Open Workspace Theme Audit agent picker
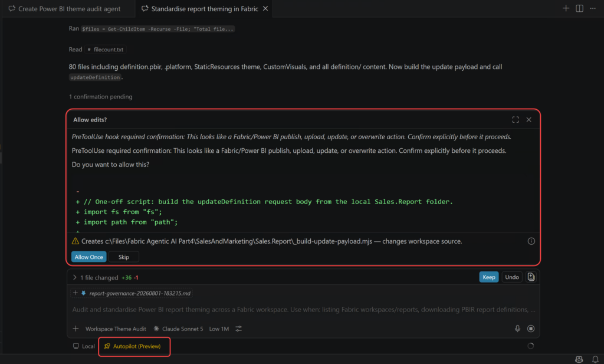The width and height of the screenshot is (604, 364). pyautogui.click(x=116, y=329)
